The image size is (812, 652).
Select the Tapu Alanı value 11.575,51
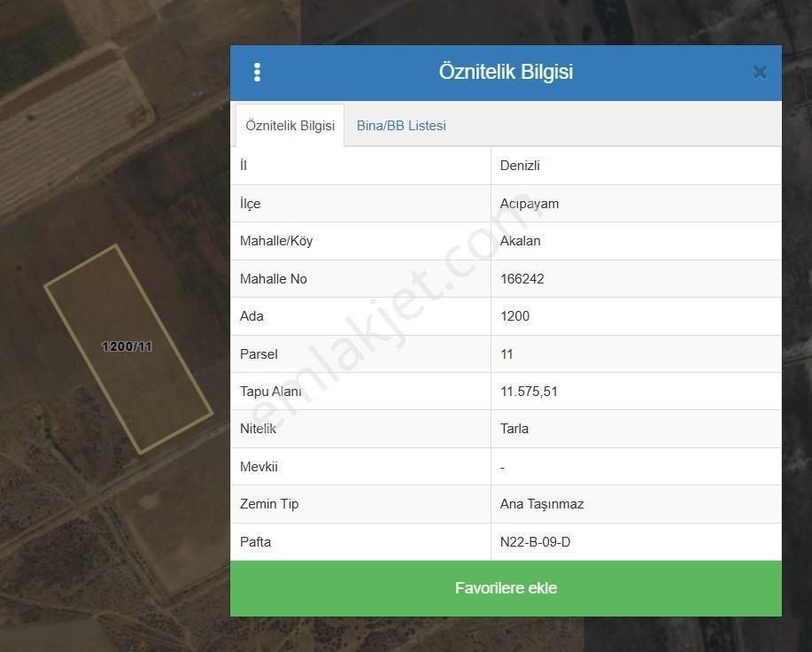(x=529, y=392)
